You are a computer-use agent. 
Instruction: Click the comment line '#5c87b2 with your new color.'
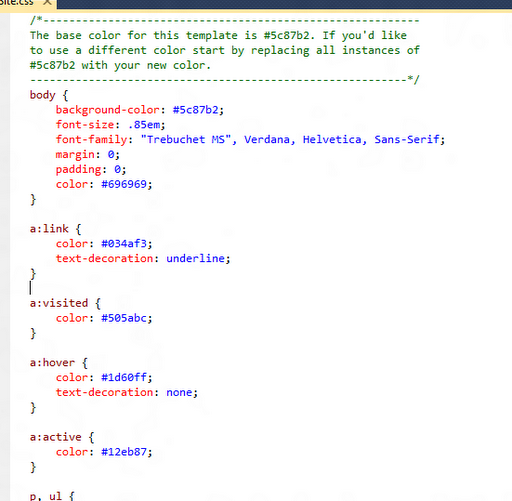(120, 65)
